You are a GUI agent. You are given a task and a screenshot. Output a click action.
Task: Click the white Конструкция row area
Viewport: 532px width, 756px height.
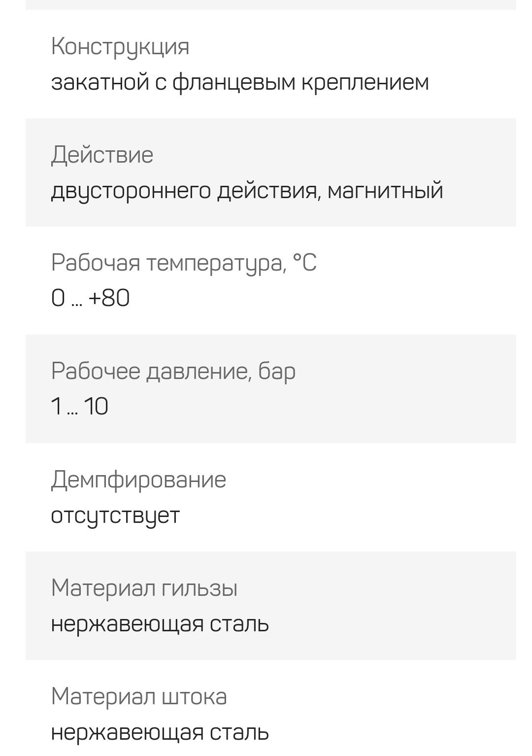tap(271, 64)
